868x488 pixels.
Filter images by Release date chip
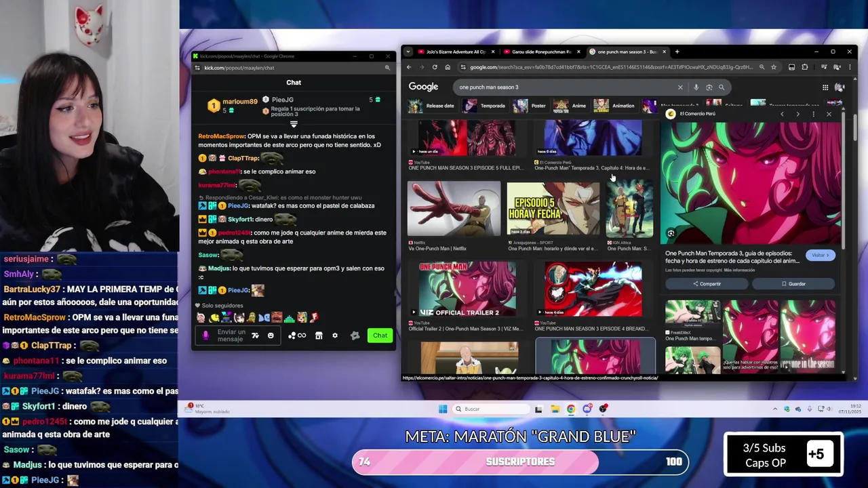pyautogui.click(x=432, y=106)
